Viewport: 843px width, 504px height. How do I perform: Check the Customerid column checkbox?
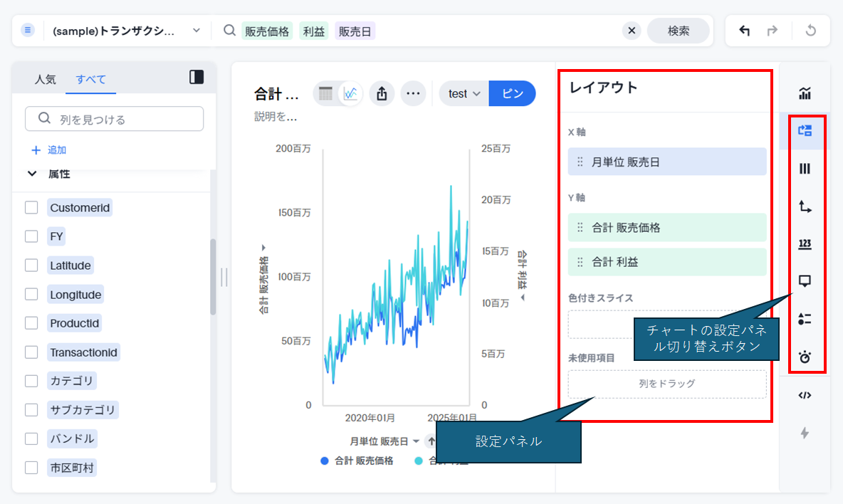tap(31, 208)
